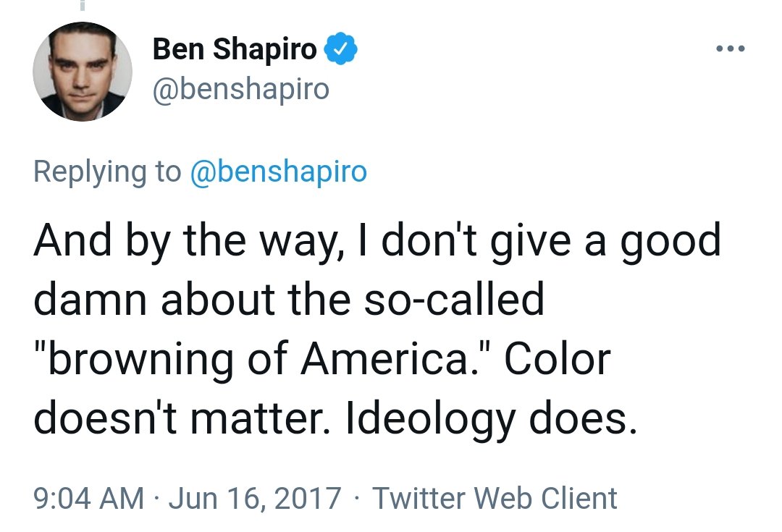
Task: Click the "Replying to" label
Action: [107, 172]
